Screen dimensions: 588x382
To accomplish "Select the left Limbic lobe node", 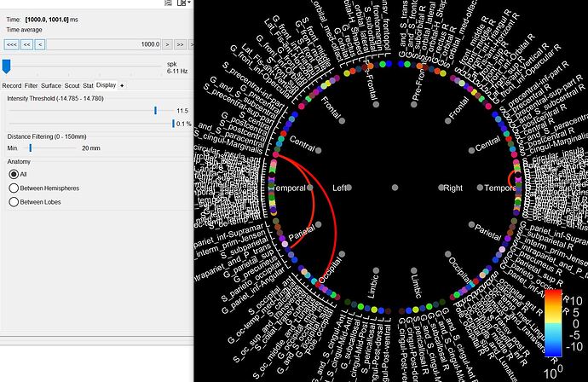I will tap(376, 270).
